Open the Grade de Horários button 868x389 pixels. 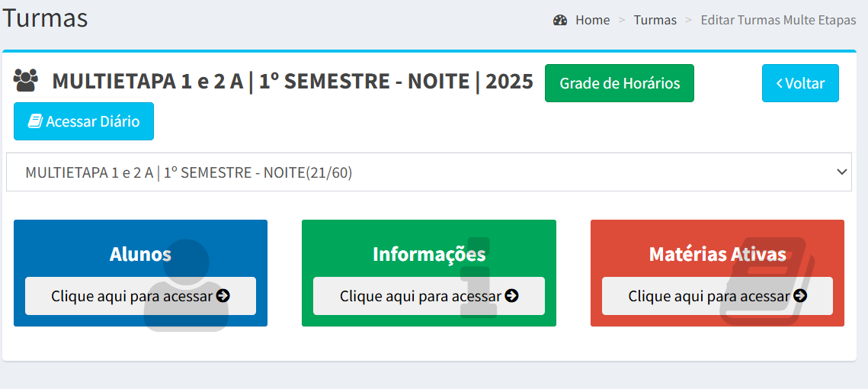620,83
